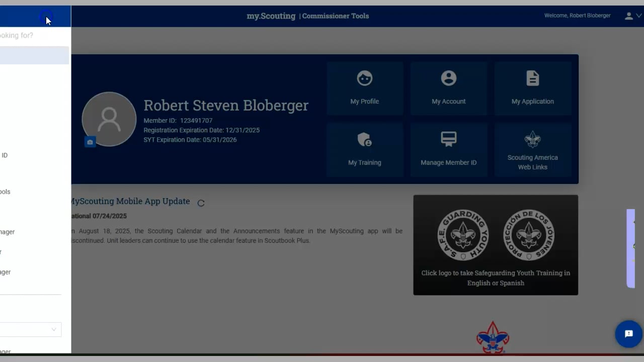This screenshot has width=644, height=362.
Task: Click the refresh icon beside MyScouting Mobile App Update
Action: coord(201,203)
